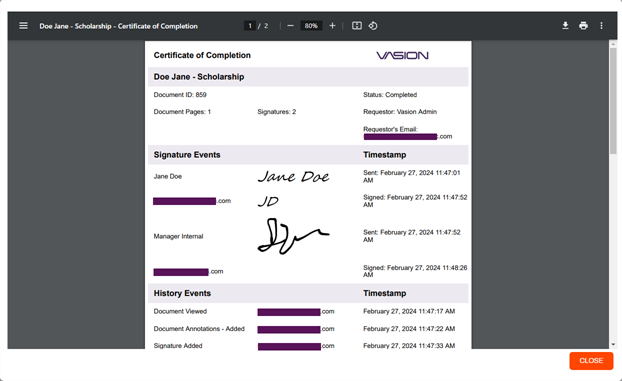Click the 'History Events' section header

point(182,293)
